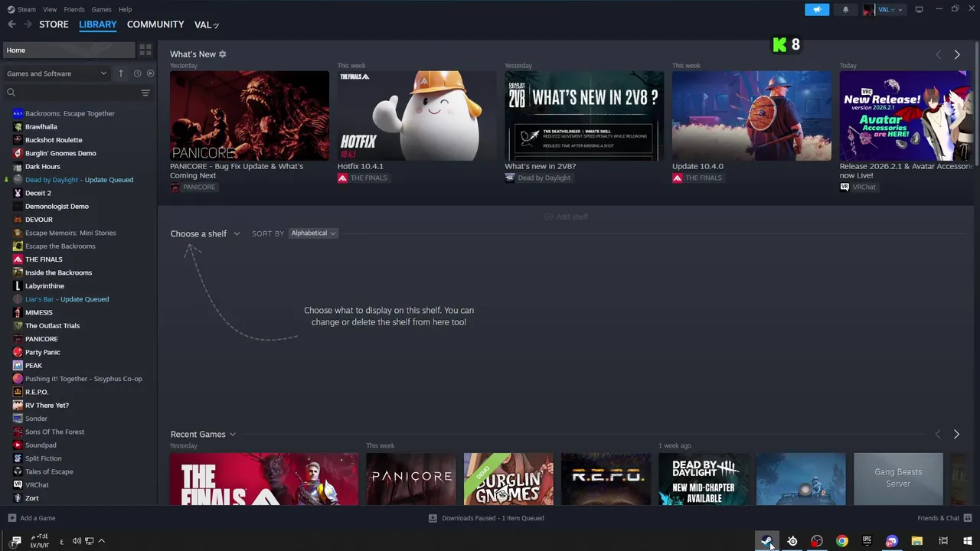Open Friends & Chat icon

[967, 518]
